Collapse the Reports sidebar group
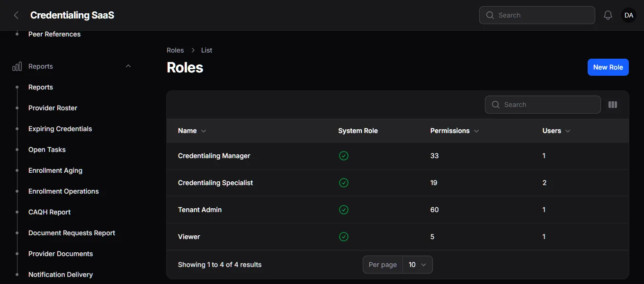 [128, 66]
